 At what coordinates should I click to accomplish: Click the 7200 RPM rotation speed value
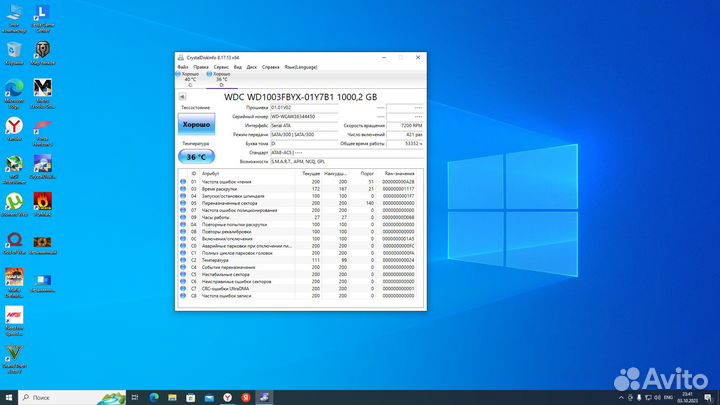pos(405,125)
